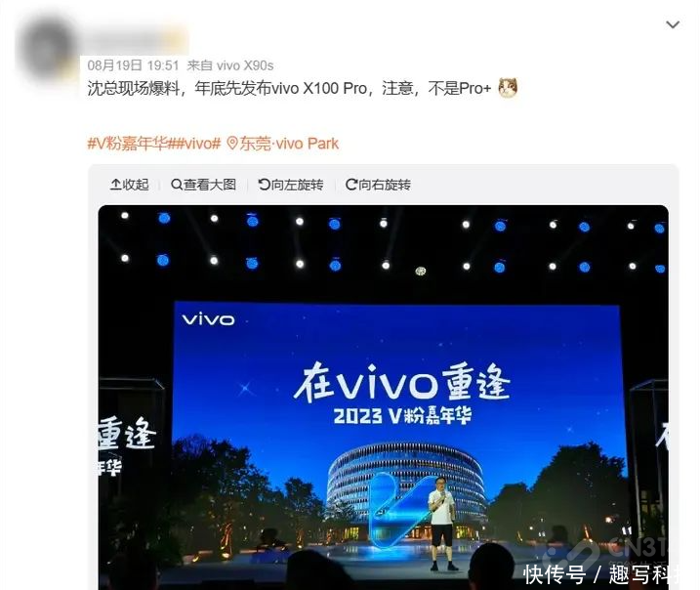
Task: Open the vivo X90s device source link
Action: (245, 65)
